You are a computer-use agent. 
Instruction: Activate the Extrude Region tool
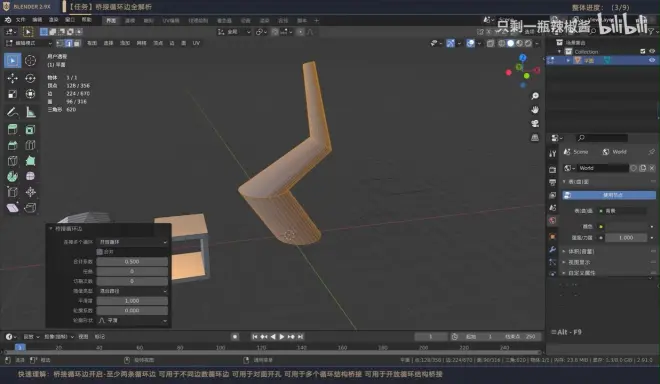point(12,130)
